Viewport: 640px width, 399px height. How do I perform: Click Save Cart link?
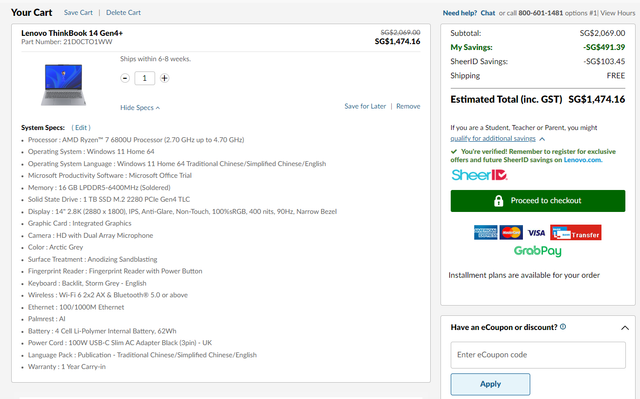coord(78,13)
